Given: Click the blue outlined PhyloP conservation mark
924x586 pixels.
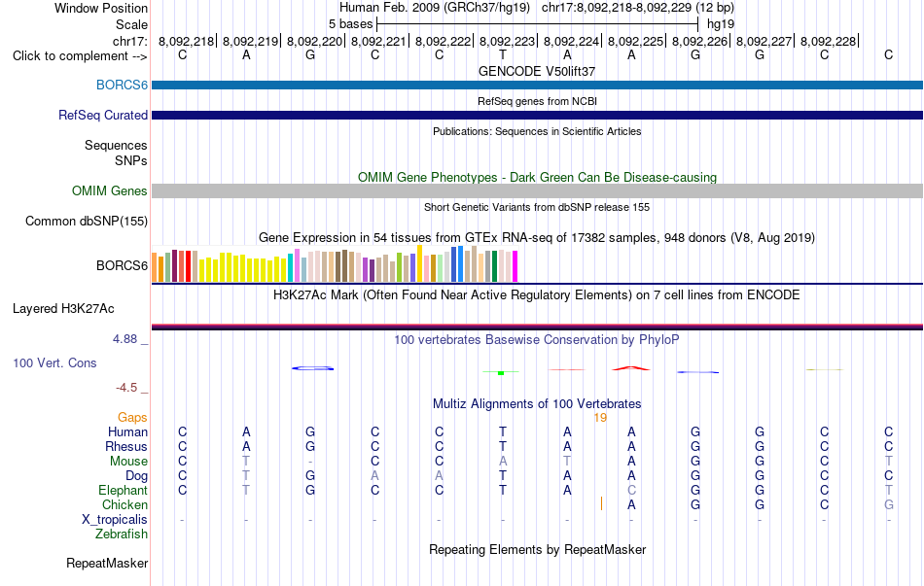Looking at the screenshot, I should coord(313,368).
